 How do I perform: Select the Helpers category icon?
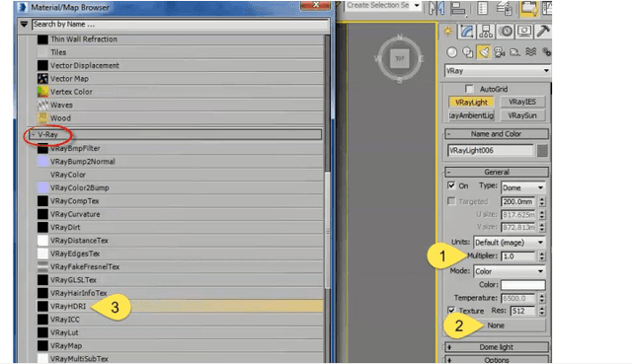click(514, 52)
